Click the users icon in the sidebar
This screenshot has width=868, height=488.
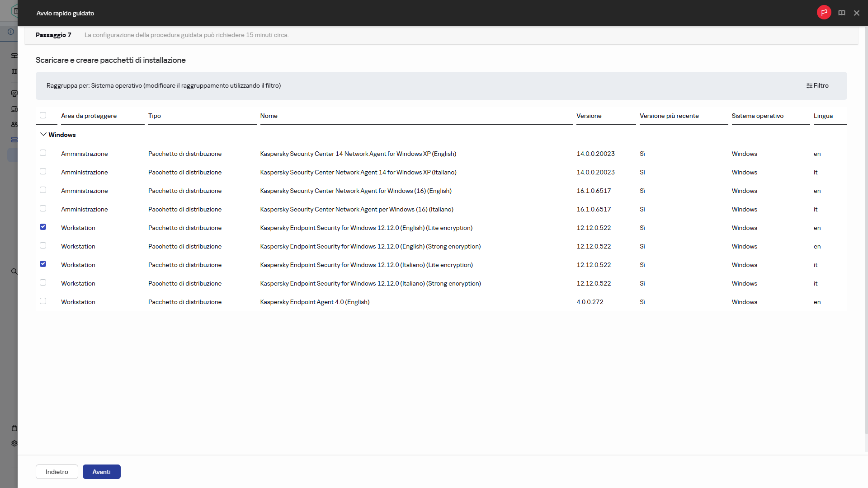14,124
